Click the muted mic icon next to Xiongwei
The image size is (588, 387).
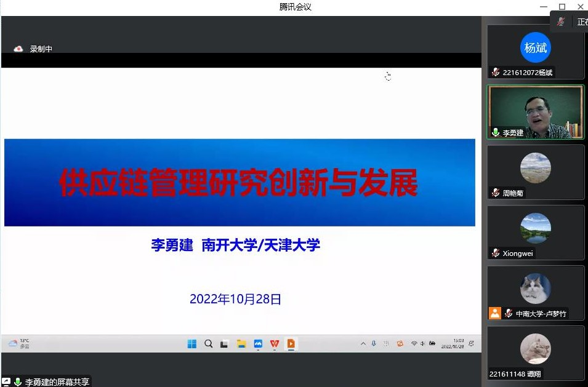click(496, 253)
